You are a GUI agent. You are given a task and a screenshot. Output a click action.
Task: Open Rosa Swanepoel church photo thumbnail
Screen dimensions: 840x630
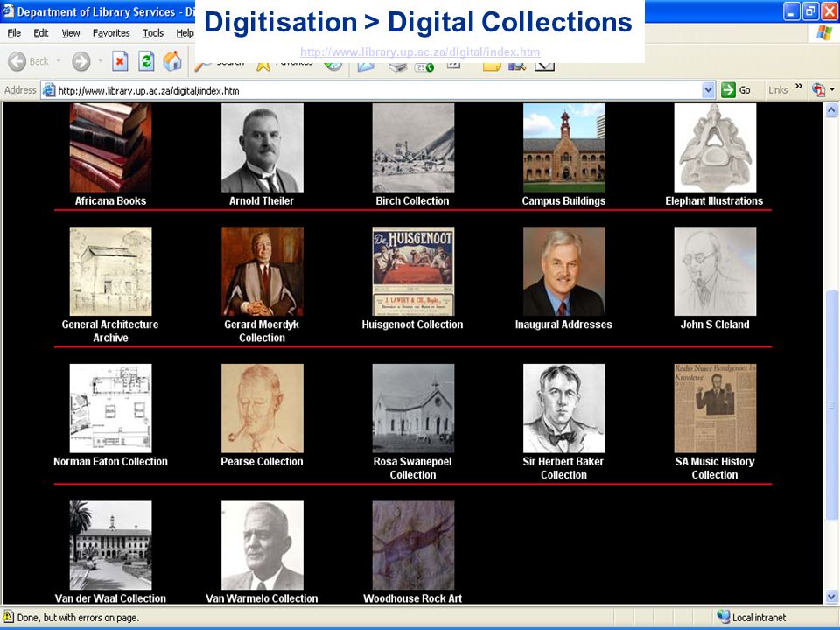[414, 409]
